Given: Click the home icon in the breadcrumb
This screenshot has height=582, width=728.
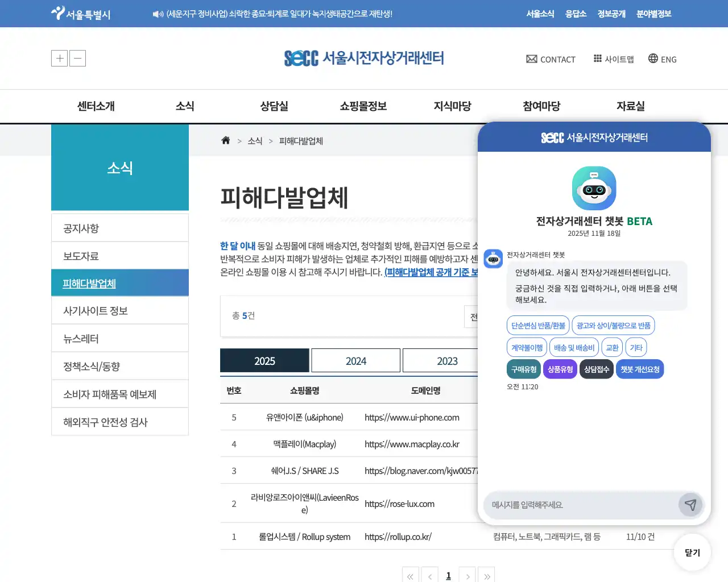Looking at the screenshot, I should pyautogui.click(x=225, y=140).
